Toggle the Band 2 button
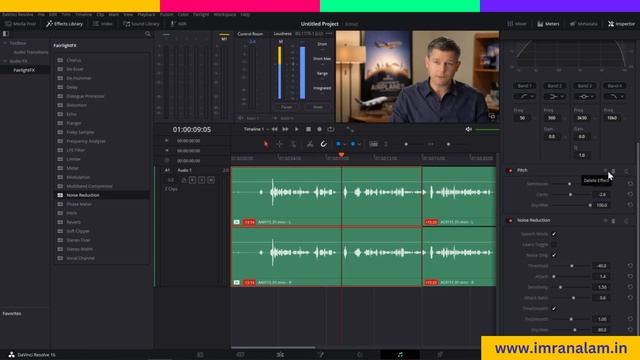 pyautogui.click(x=554, y=86)
